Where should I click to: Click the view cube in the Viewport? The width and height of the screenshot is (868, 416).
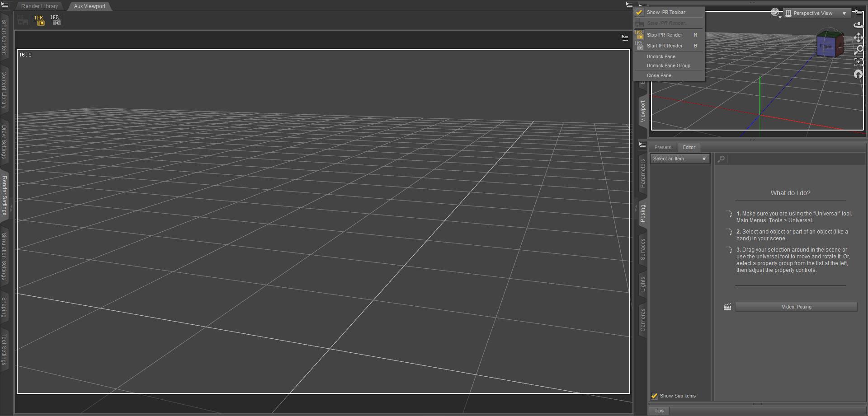tap(830, 44)
